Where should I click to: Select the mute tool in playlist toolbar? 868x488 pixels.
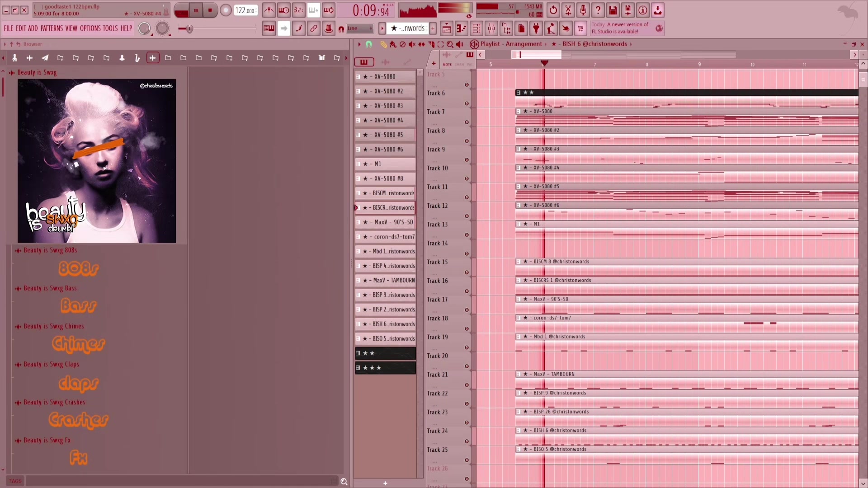point(412,44)
